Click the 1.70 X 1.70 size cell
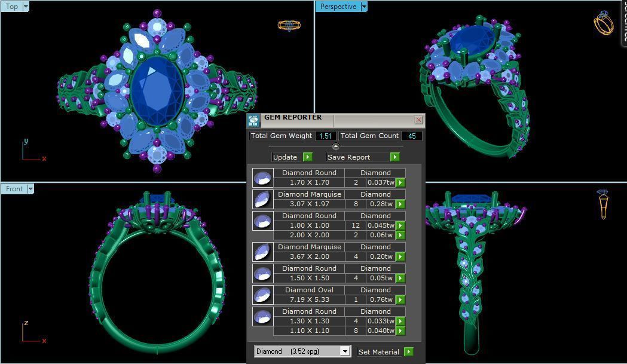627x364 pixels. click(x=309, y=182)
